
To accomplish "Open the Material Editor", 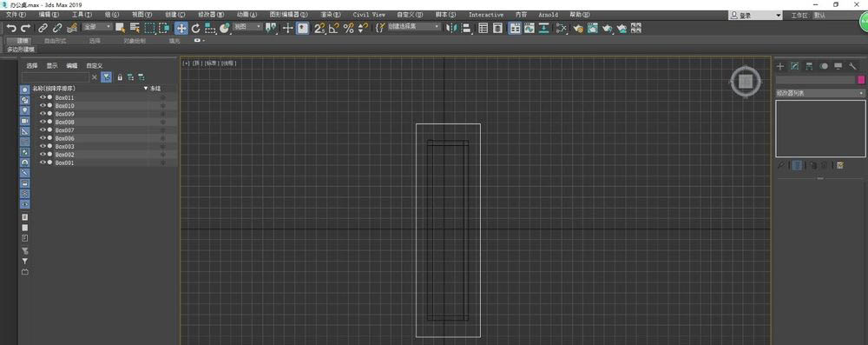I will pos(562,28).
